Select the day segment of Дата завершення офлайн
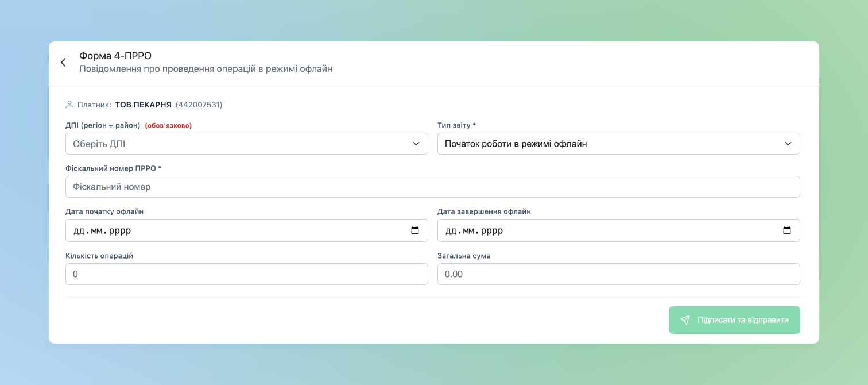 point(451,231)
